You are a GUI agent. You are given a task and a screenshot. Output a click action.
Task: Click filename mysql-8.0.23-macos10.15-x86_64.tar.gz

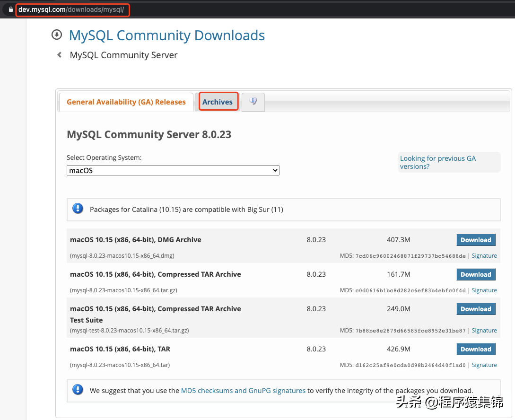[123, 290]
